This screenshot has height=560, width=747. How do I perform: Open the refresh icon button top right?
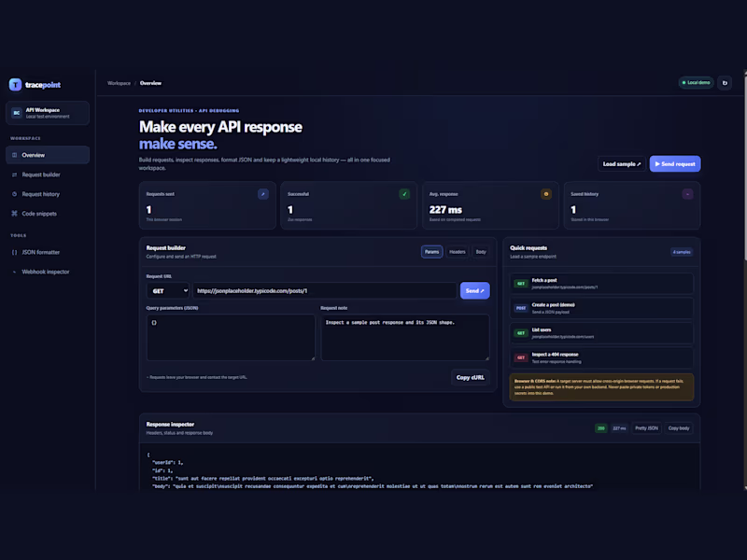click(725, 83)
